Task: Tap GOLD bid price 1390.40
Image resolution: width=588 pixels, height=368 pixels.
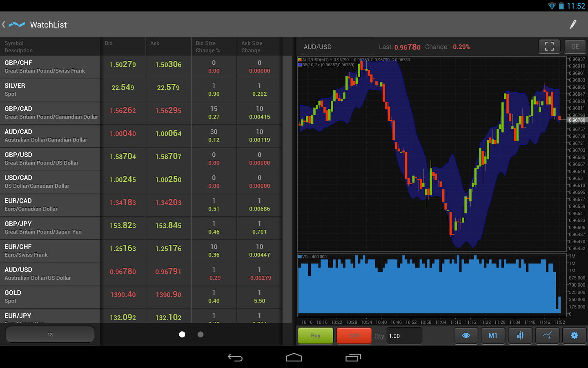Action: [x=123, y=294]
